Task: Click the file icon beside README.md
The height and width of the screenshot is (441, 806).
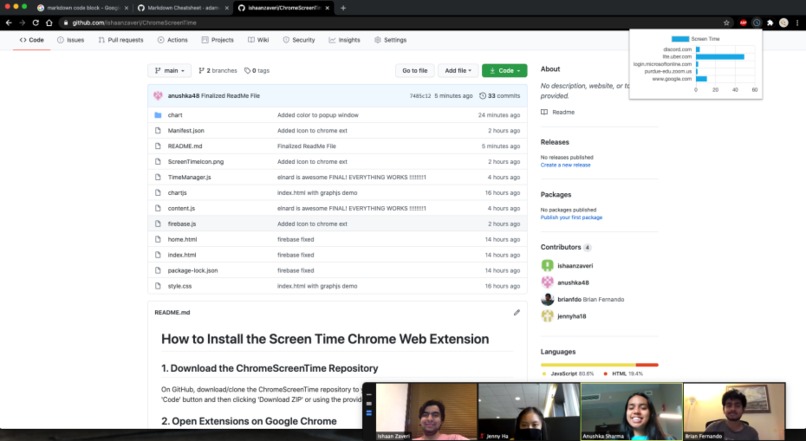Action: point(158,146)
